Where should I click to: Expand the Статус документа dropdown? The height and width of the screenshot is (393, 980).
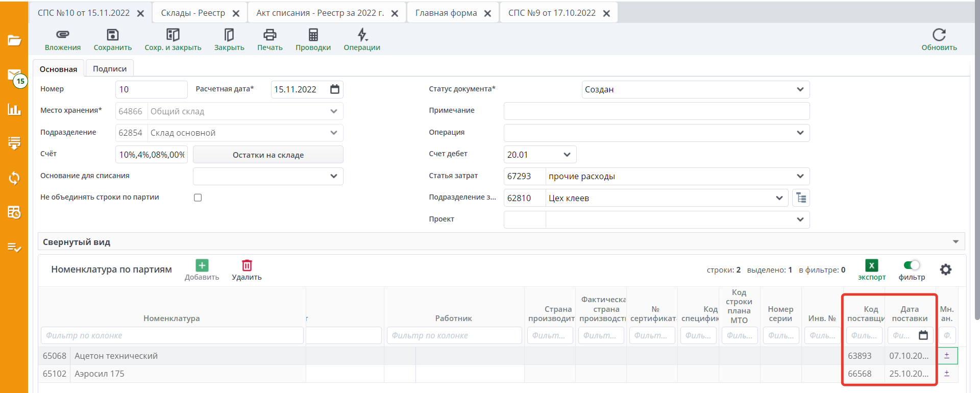[800, 89]
